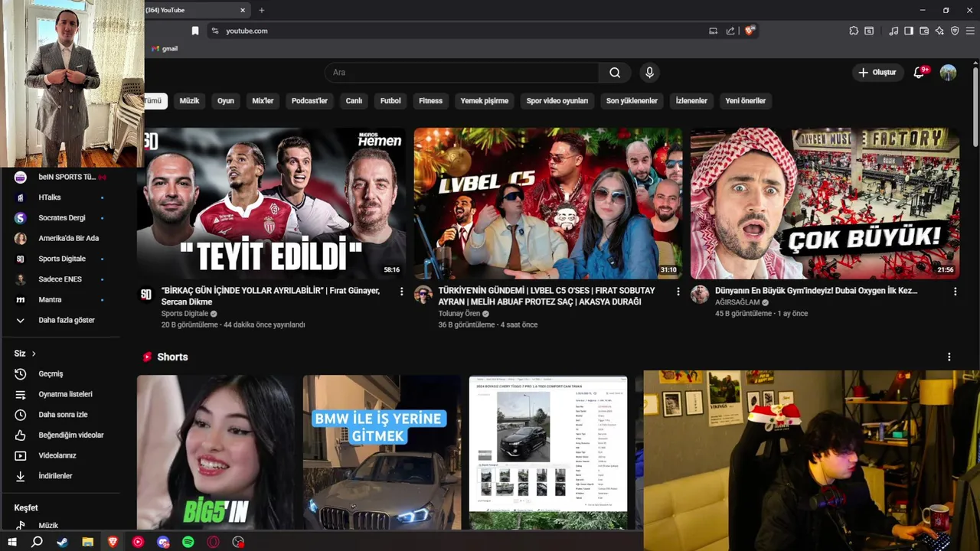Screen dimensions: 980x551
Task: Click the YouTube search field Ara
Action: (x=462, y=73)
